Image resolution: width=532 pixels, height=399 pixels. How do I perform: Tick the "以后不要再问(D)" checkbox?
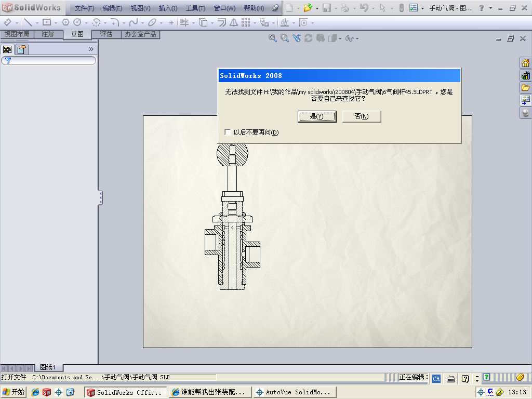[228, 132]
